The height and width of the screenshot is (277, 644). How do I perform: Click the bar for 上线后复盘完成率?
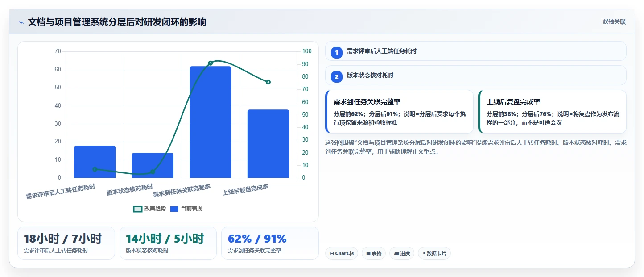click(268, 143)
